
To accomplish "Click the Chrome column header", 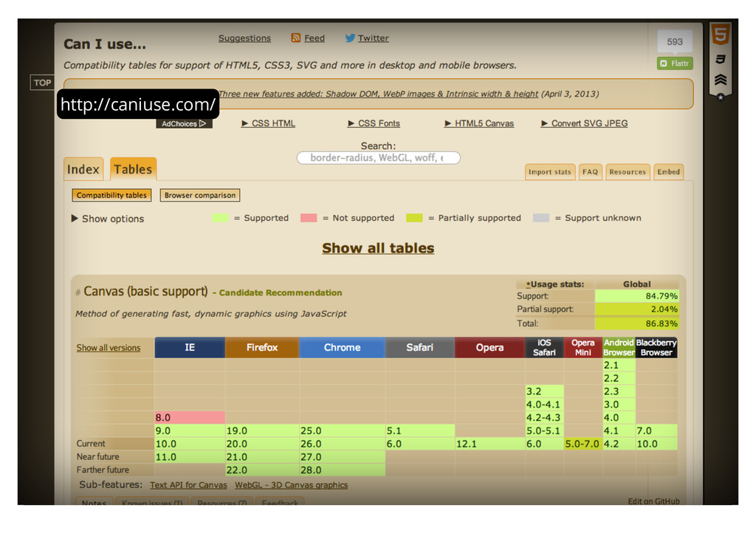I will (343, 348).
